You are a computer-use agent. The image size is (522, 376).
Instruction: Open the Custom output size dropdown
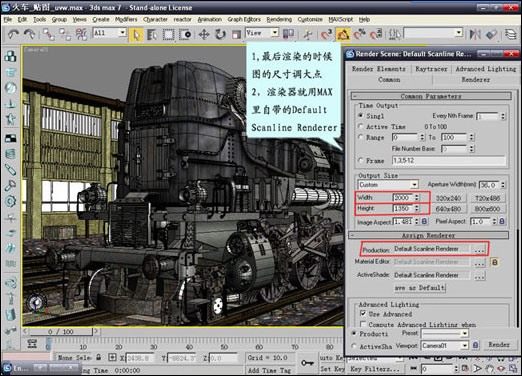(x=388, y=185)
